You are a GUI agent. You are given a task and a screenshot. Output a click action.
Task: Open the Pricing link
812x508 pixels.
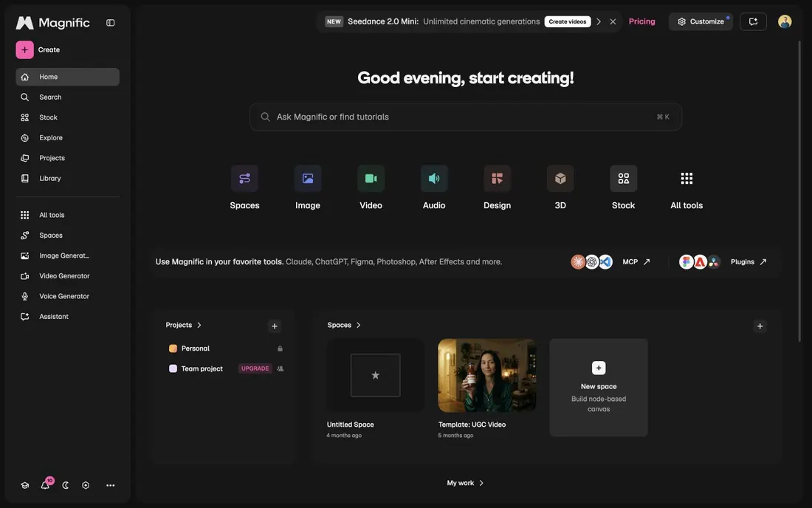click(x=641, y=21)
